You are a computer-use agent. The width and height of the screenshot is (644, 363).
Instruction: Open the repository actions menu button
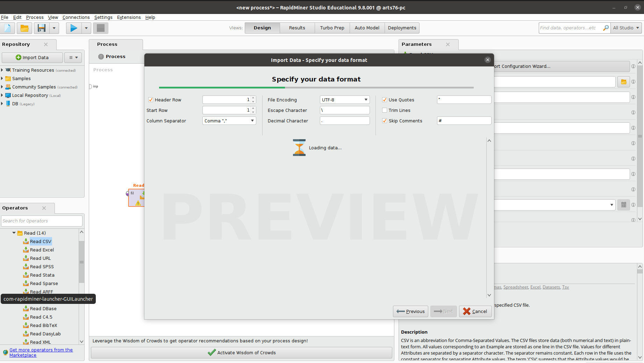(73, 58)
